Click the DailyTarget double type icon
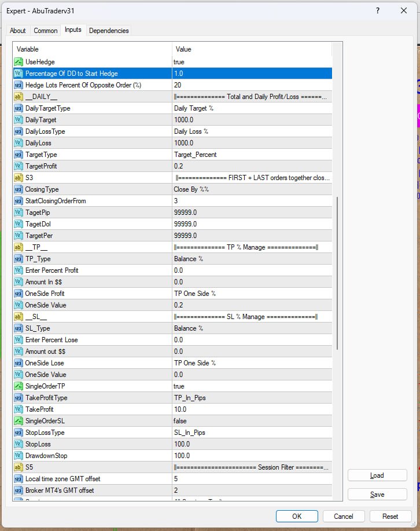 point(19,120)
